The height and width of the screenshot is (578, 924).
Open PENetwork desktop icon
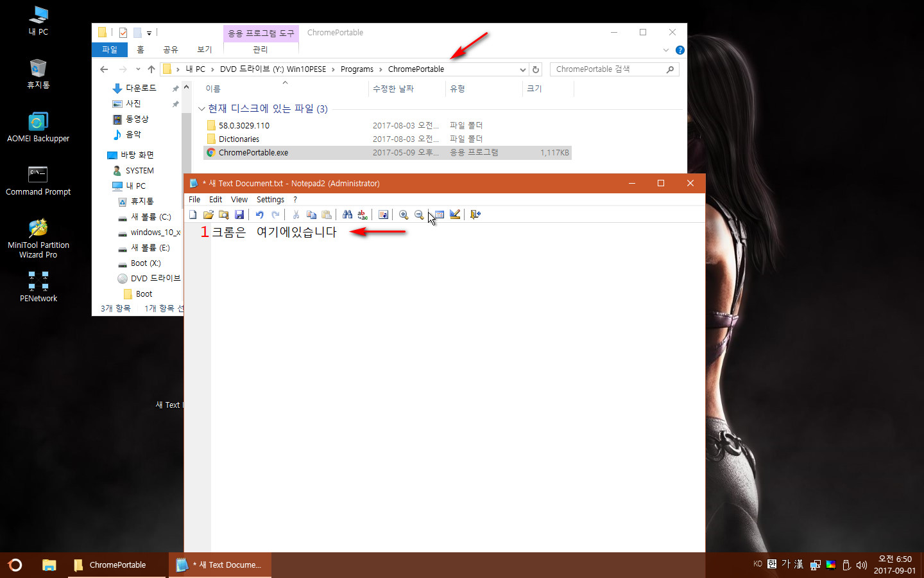38,286
